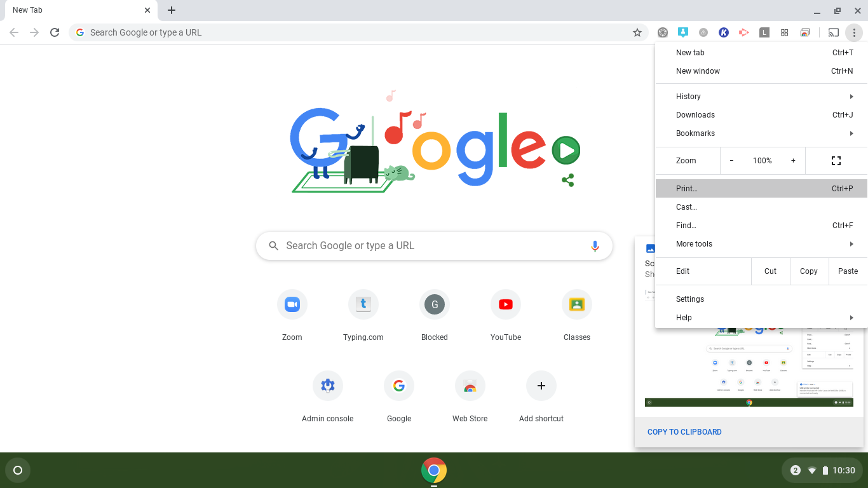Choose Print… from the menu

761,189
